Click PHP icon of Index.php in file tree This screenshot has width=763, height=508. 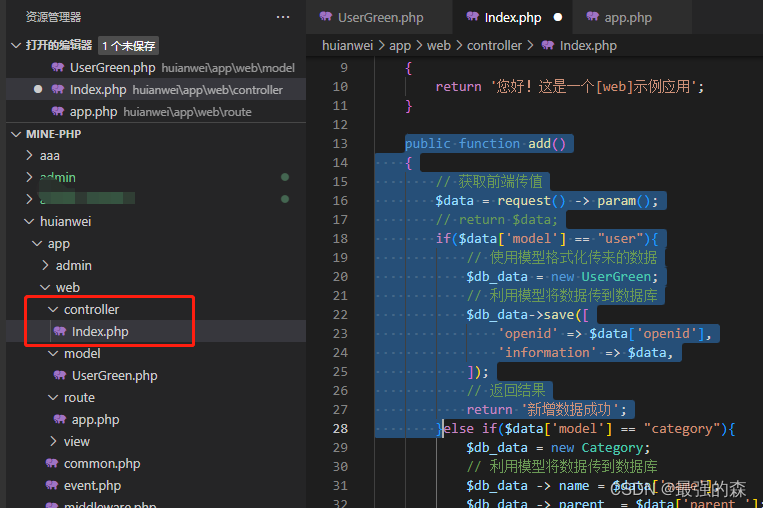60,331
